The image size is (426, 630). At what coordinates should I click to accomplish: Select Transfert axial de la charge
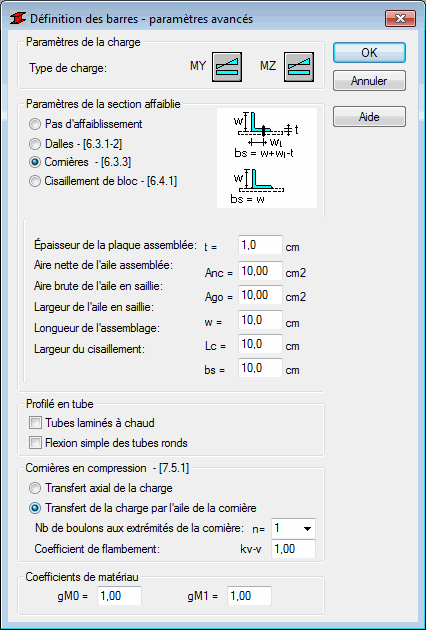(x=101, y=488)
